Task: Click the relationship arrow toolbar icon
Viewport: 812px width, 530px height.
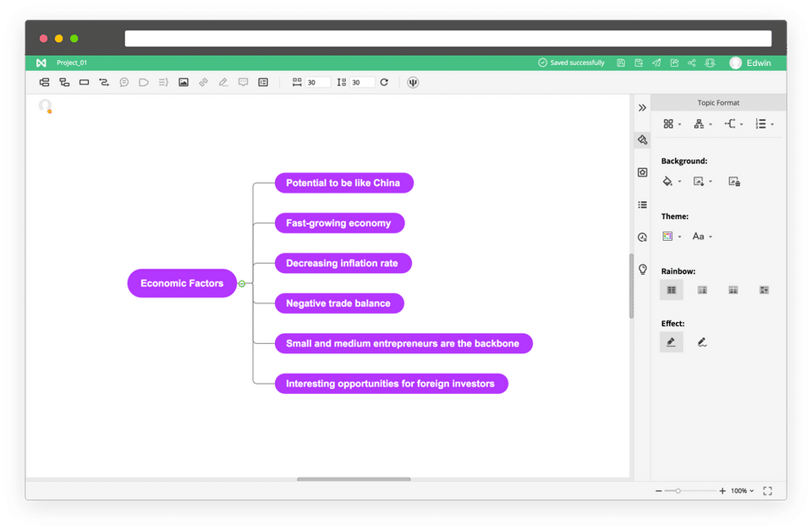Action: (x=104, y=82)
